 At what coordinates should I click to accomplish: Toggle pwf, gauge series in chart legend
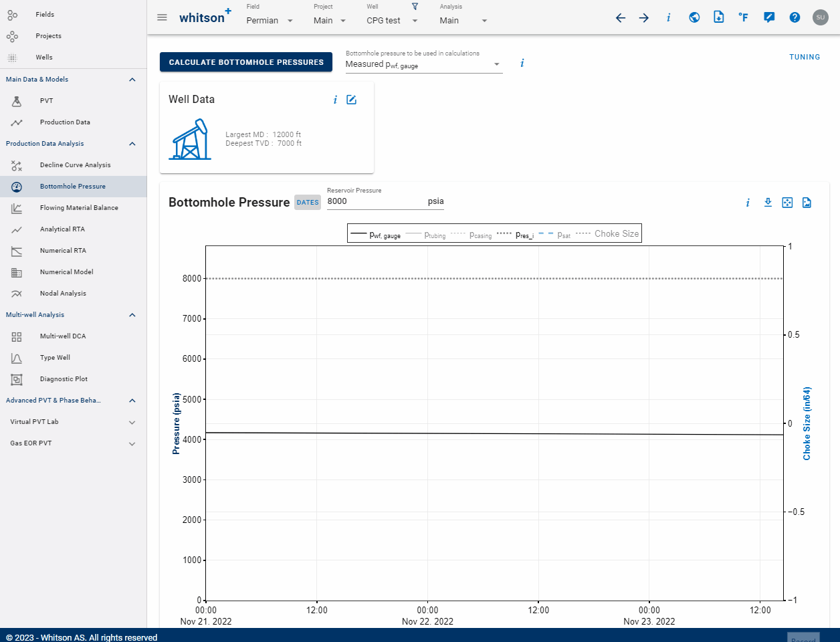tap(376, 234)
